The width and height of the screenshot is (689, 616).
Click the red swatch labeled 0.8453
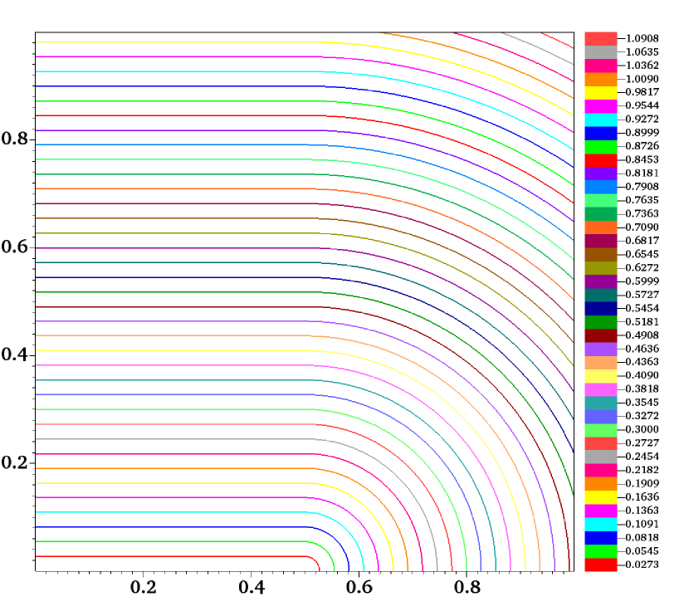(601, 160)
